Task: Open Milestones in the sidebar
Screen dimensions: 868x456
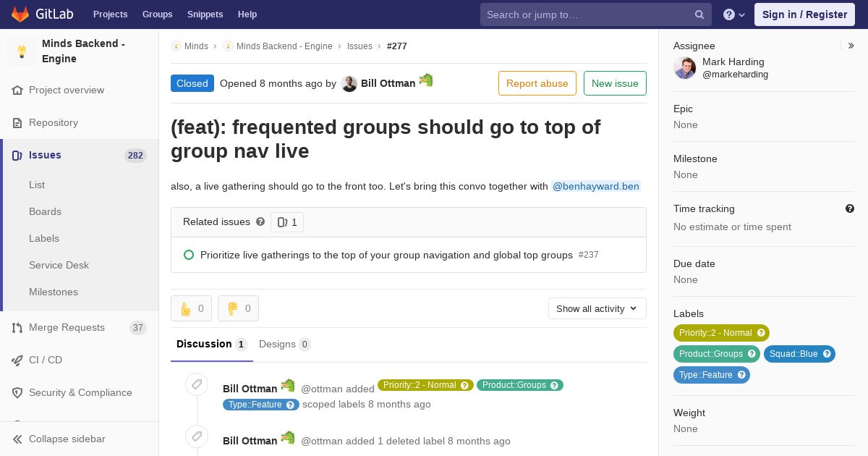Action: coord(54,292)
